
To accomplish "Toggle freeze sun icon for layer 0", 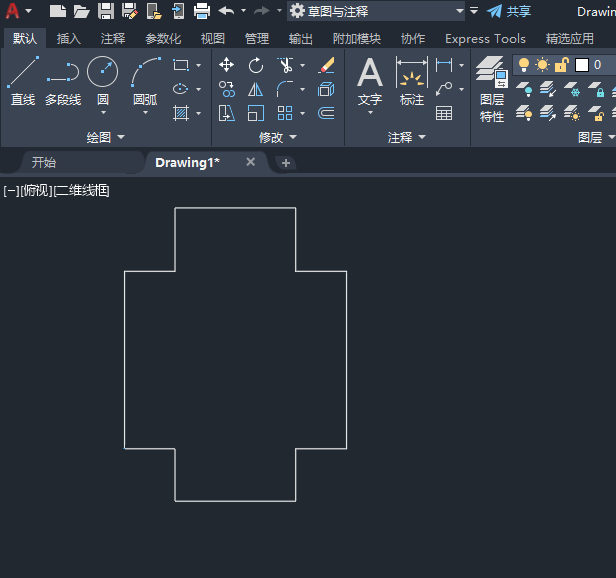I will 542,65.
